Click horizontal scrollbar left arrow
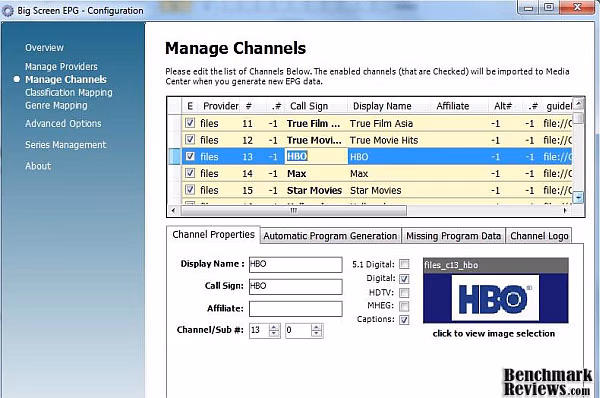600x398 pixels. (174, 210)
